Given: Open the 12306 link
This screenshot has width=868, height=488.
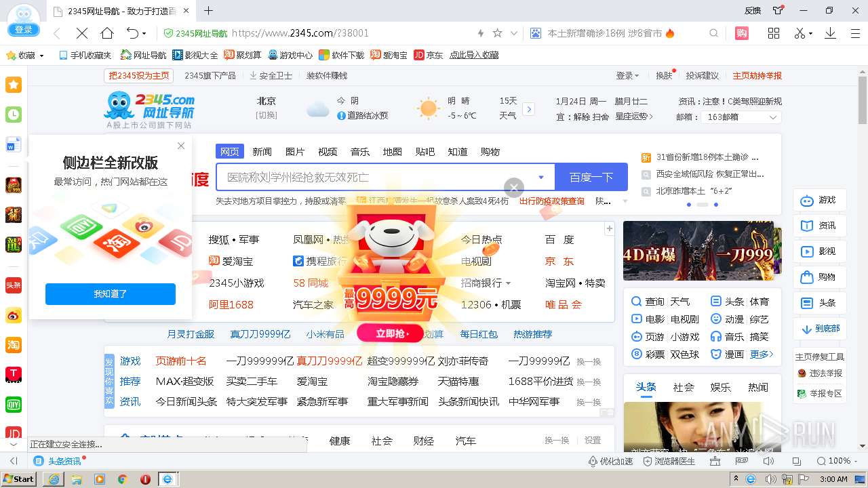Looking at the screenshot, I should (x=476, y=305).
